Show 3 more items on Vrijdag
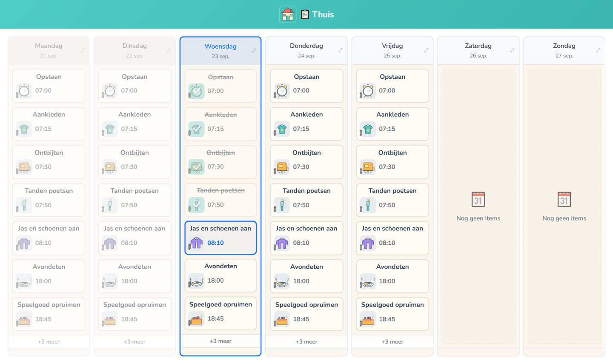 pyautogui.click(x=392, y=341)
